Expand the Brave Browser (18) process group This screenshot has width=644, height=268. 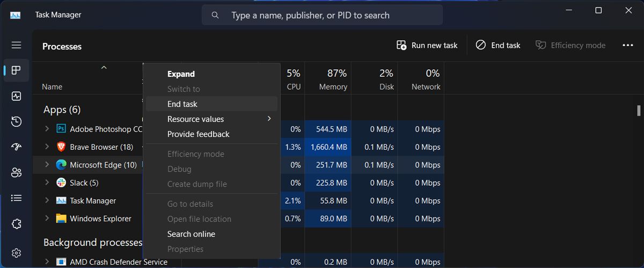[x=47, y=147]
